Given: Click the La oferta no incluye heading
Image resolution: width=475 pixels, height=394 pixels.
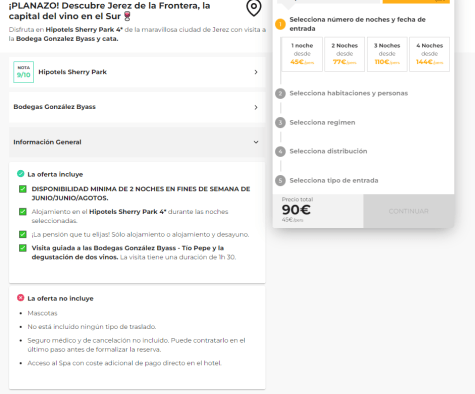Looking at the screenshot, I should [60, 298].
